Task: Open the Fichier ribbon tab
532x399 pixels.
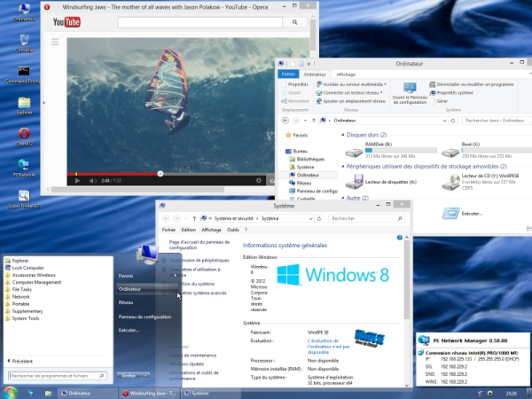Action: tap(288, 74)
